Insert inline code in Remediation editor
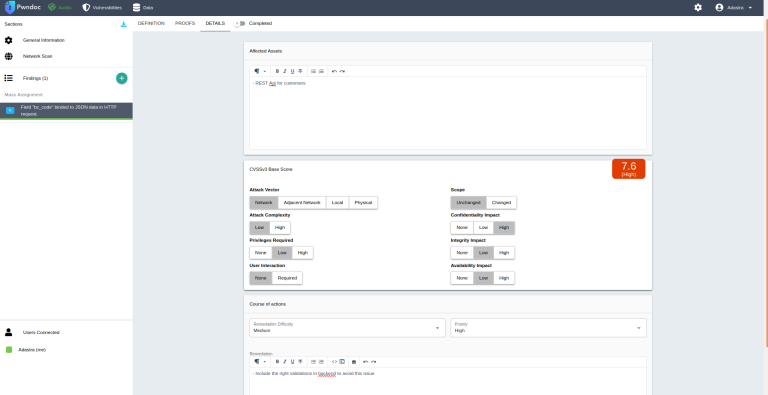This screenshot has width=768, height=395. click(335, 362)
